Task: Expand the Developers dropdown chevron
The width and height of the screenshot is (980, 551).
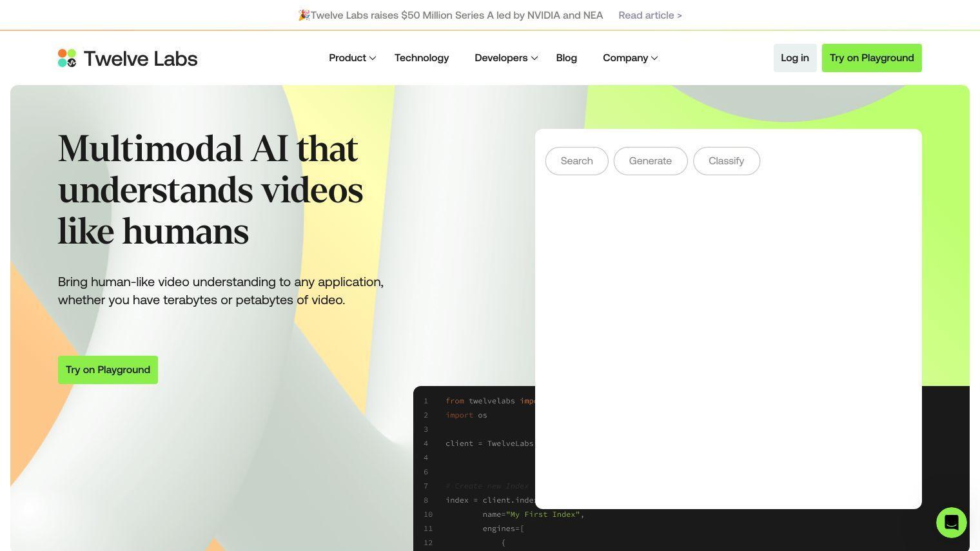Action: point(534,58)
